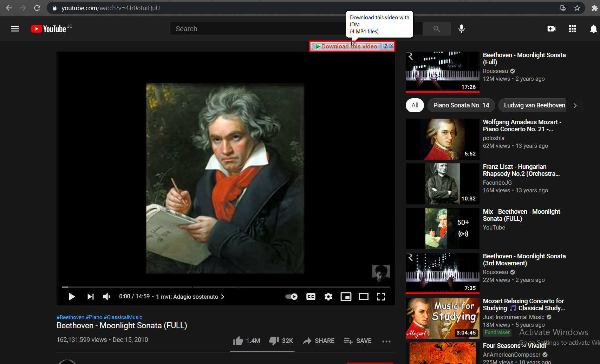Enter full screen mode
The image size is (600, 364).
click(381, 297)
